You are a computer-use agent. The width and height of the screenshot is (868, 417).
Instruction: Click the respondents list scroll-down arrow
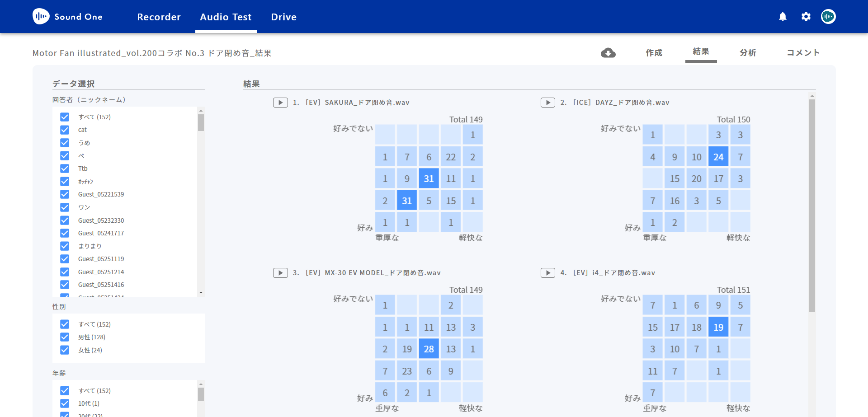click(x=201, y=293)
